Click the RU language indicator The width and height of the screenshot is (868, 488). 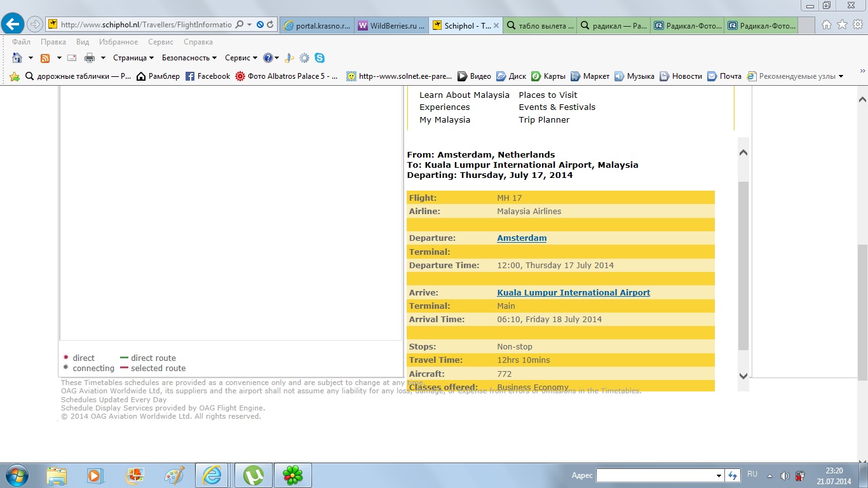[x=752, y=474]
